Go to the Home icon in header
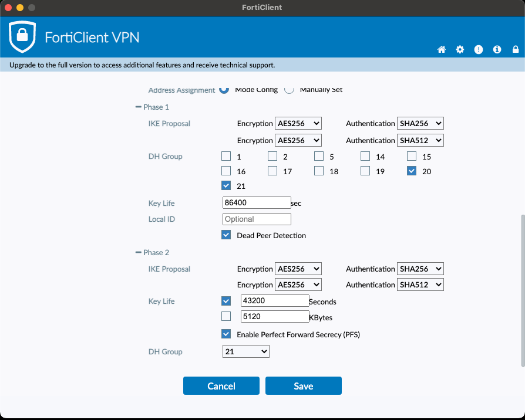This screenshot has width=525, height=420. click(x=441, y=49)
